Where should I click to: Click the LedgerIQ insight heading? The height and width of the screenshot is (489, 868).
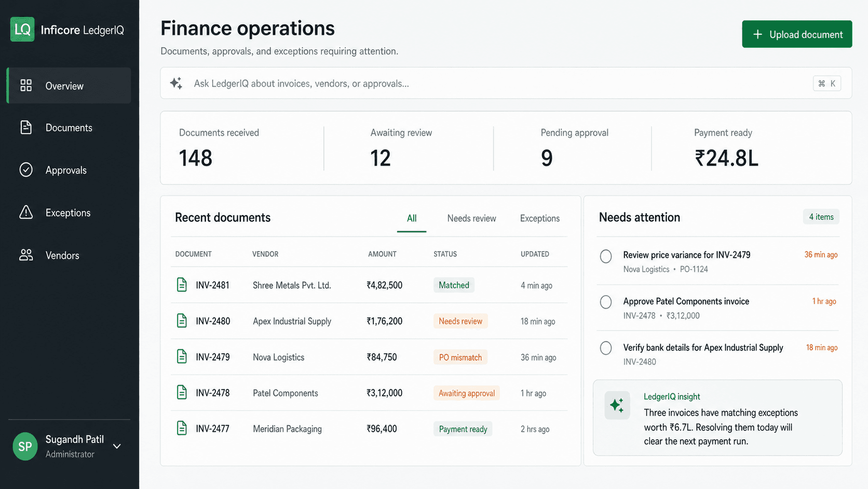[672, 396]
